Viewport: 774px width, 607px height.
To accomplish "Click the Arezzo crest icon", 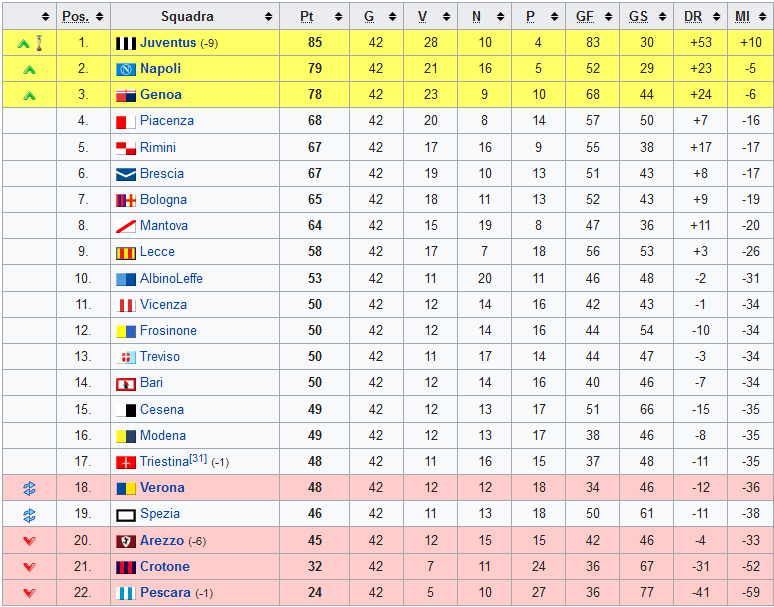I will pos(126,541).
